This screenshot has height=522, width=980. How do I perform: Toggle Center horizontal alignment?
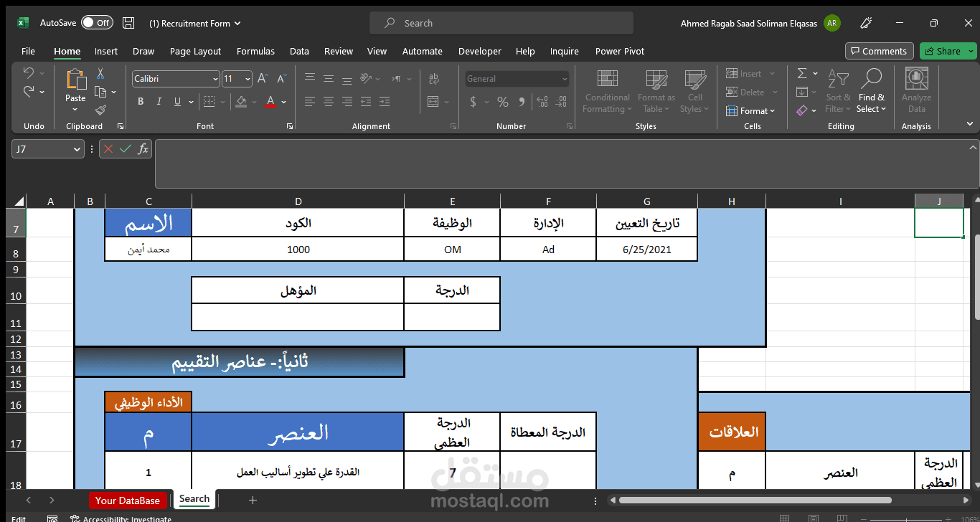[x=329, y=102]
